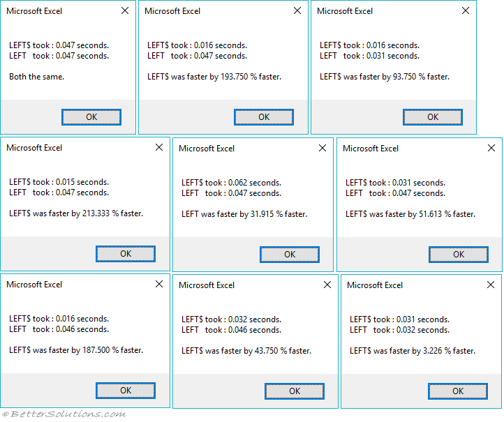Click OK in the 93.750 % faster dialog
The image size is (504, 422).
click(x=433, y=117)
